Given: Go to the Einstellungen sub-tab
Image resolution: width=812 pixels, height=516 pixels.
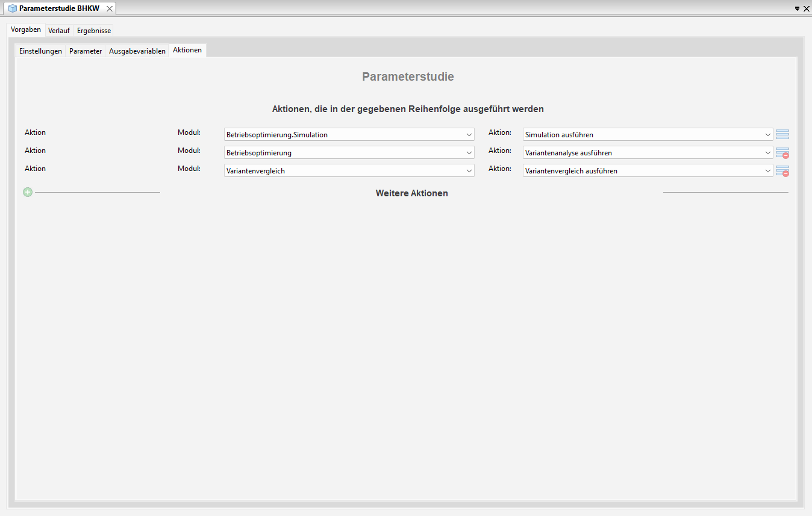Looking at the screenshot, I should [x=40, y=51].
